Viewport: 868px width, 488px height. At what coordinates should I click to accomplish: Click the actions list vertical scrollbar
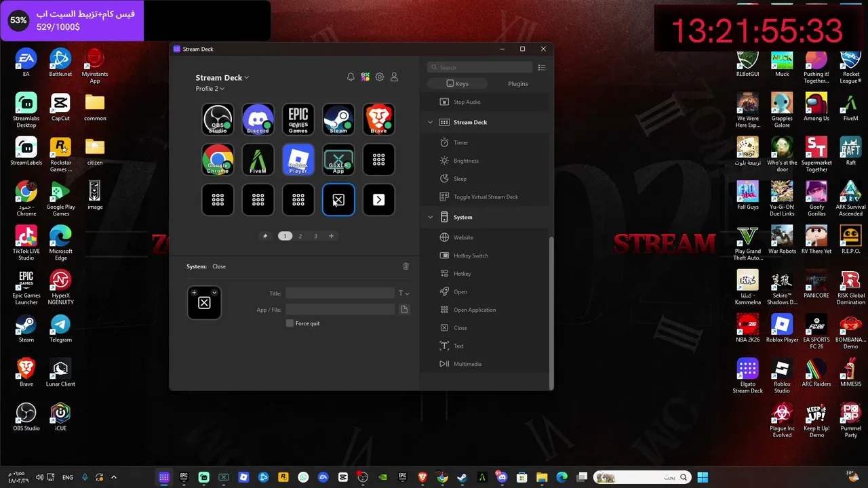(551, 312)
